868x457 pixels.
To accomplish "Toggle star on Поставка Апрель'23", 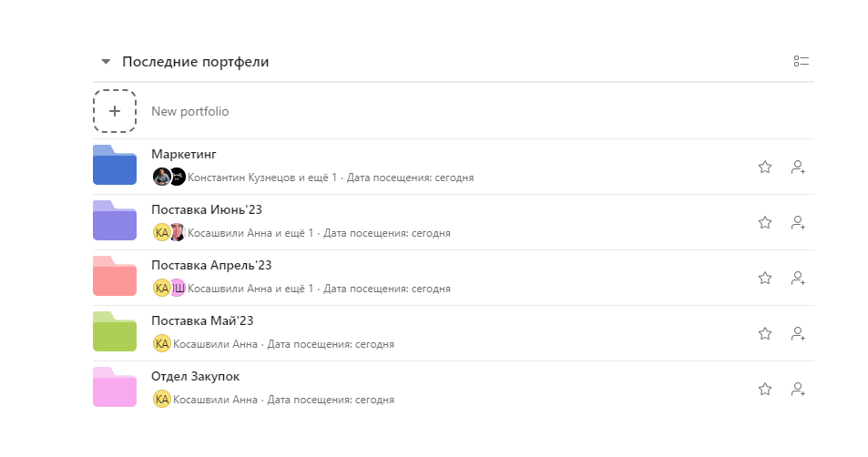I will tap(765, 278).
